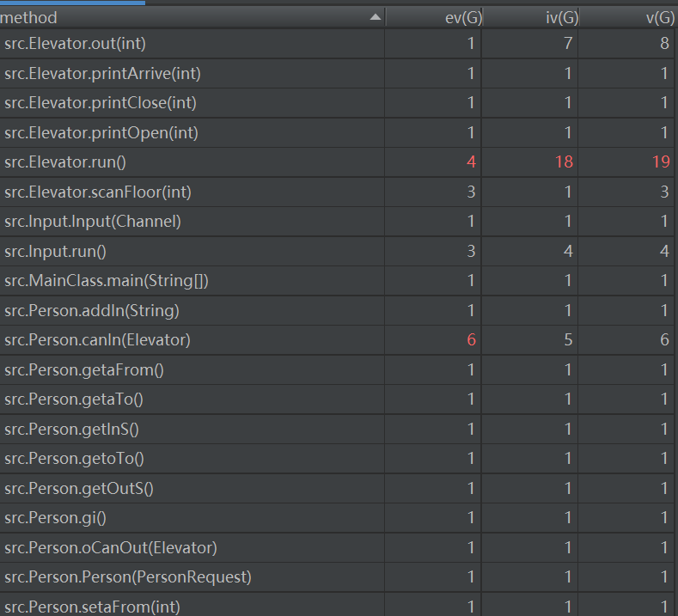Click v(G) value 8 for Elevator.out(int)

(x=664, y=44)
